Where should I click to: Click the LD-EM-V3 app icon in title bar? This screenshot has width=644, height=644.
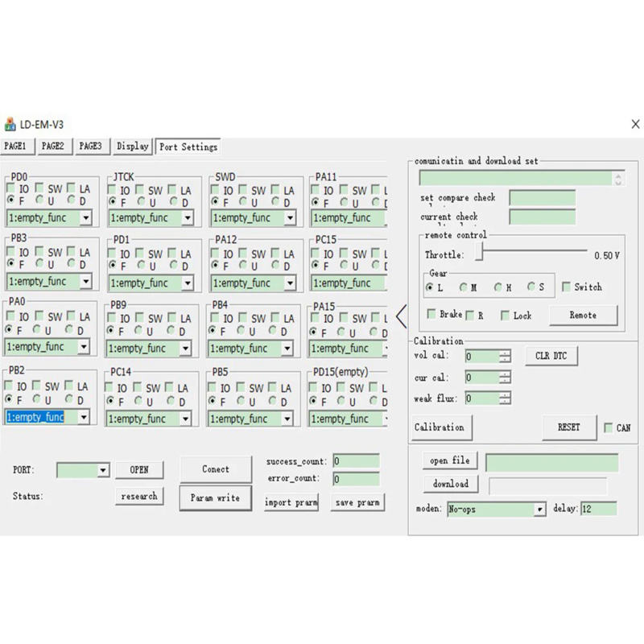pos(10,125)
